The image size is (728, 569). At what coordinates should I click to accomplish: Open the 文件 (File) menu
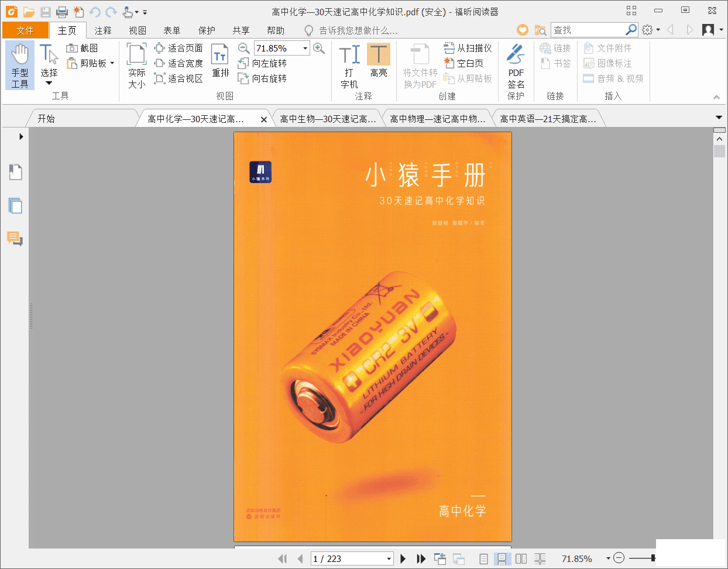25,30
